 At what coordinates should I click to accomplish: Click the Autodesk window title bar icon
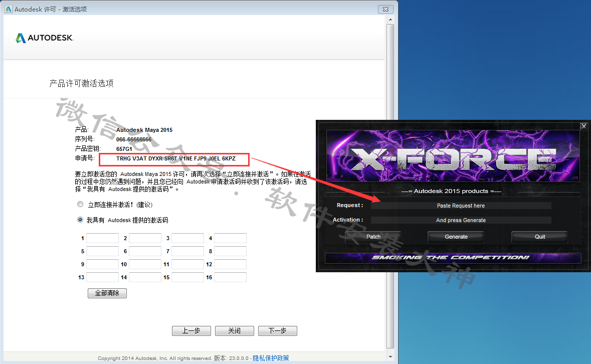click(x=9, y=9)
